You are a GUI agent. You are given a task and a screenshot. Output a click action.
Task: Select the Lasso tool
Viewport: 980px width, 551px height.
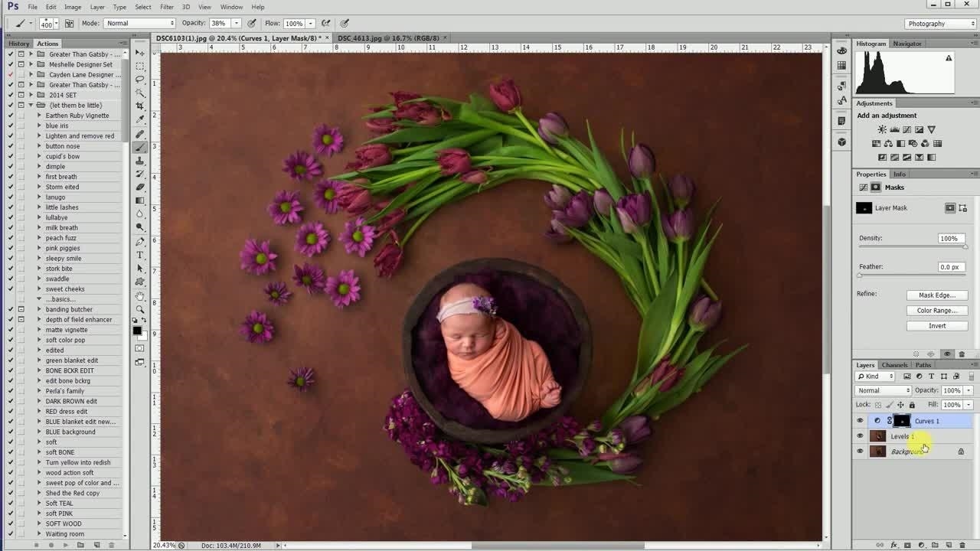(140, 79)
